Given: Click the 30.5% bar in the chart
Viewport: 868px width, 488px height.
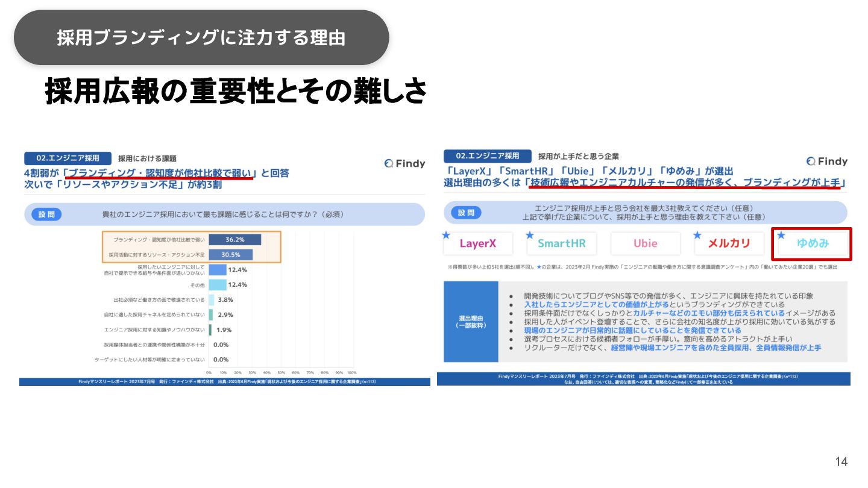Looking at the screenshot, I should (231, 255).
